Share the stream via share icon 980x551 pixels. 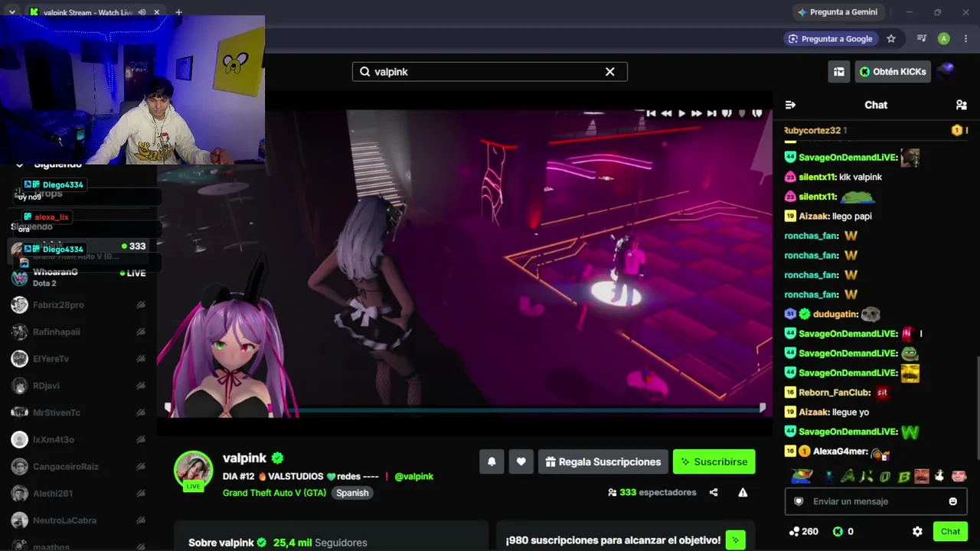tap(714, 493)
